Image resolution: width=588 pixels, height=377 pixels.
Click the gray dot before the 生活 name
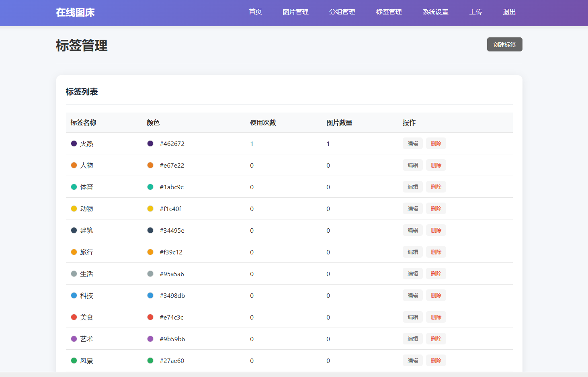[74, 274]
